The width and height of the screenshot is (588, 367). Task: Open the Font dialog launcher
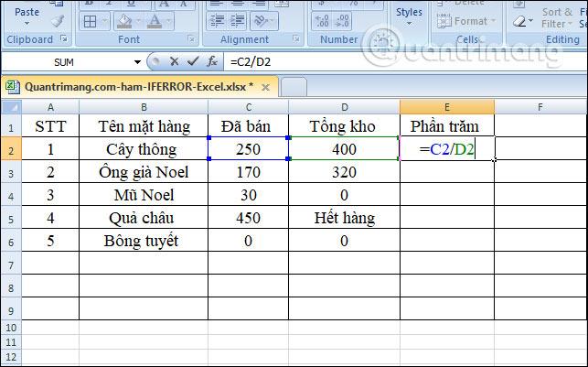click(x=191, y=38)
